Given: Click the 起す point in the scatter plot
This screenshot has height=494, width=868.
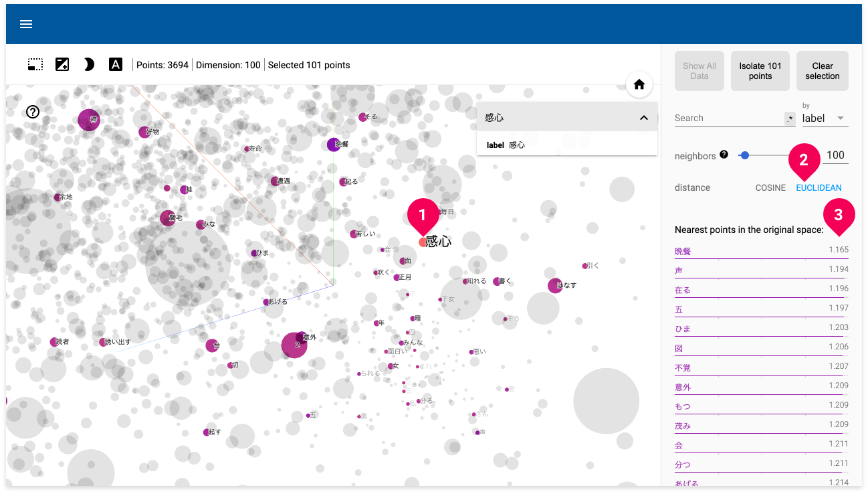Looking at the screenshot, I should [x=207, y=432].
